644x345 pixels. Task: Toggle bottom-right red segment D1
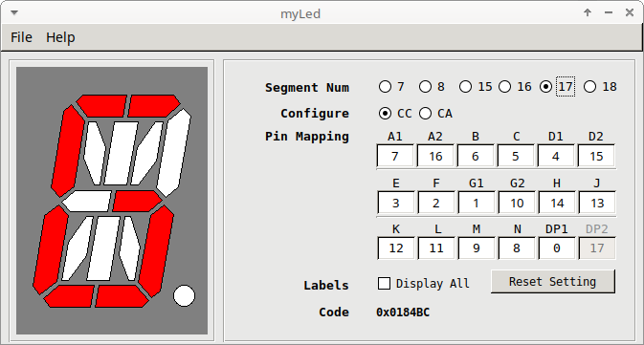[122, 296]
